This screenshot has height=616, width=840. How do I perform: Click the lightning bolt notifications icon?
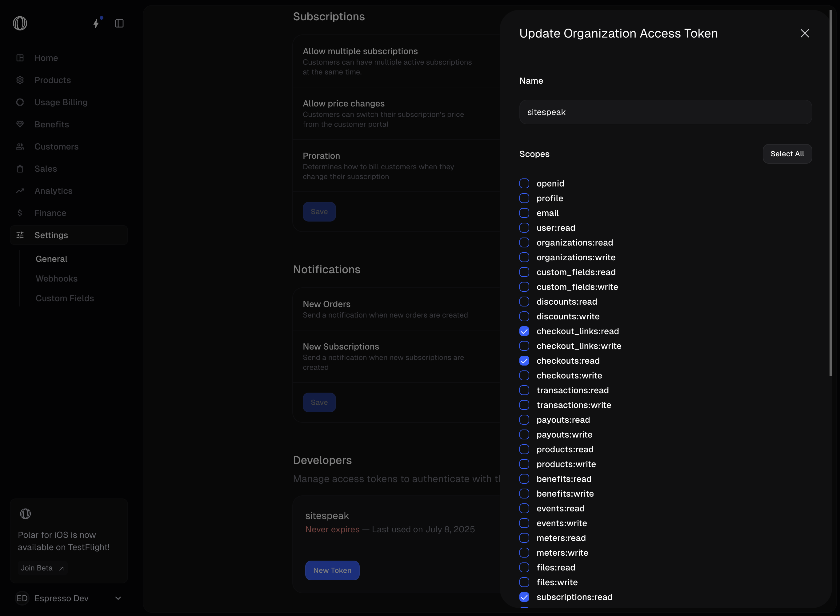(x=96, y=23)
